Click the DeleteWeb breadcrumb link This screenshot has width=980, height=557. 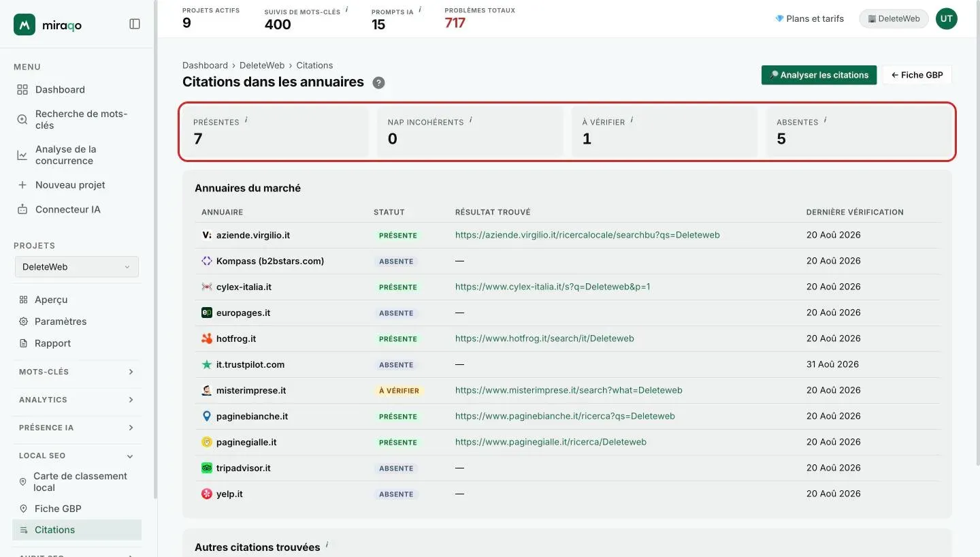262,65
